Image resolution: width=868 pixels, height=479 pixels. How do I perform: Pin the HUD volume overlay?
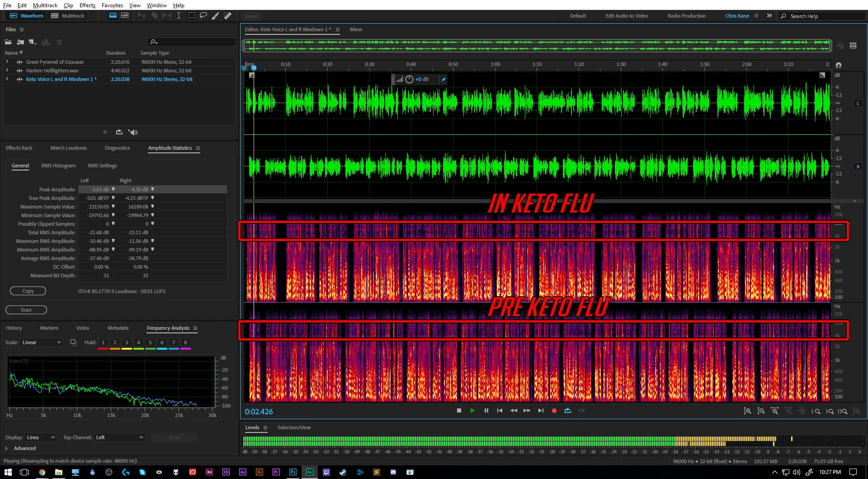pyautogui.click(x=443, y=80)
